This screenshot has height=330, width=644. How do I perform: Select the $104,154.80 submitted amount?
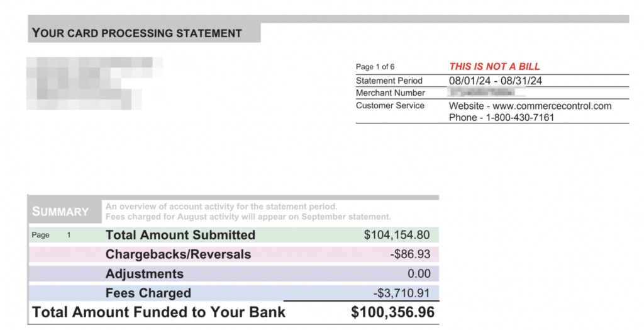tap(397, 236)
